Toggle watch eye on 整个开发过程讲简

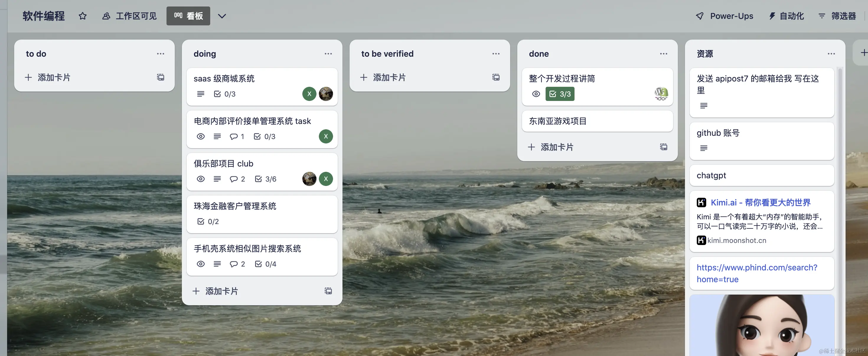point(536,94)
